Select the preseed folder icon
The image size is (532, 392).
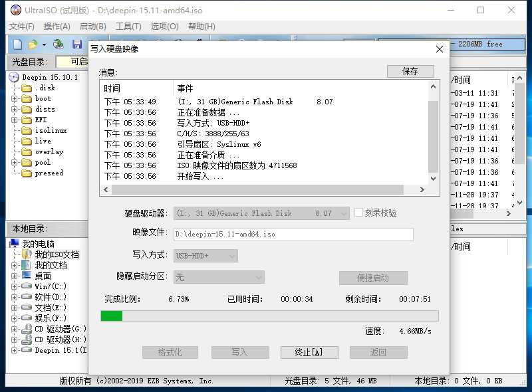click(27, 173)
